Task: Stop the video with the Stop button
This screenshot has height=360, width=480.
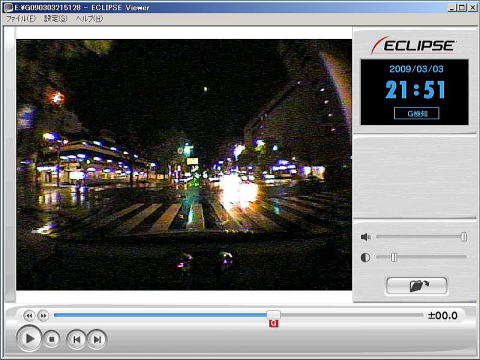Action: coord(52,339)
